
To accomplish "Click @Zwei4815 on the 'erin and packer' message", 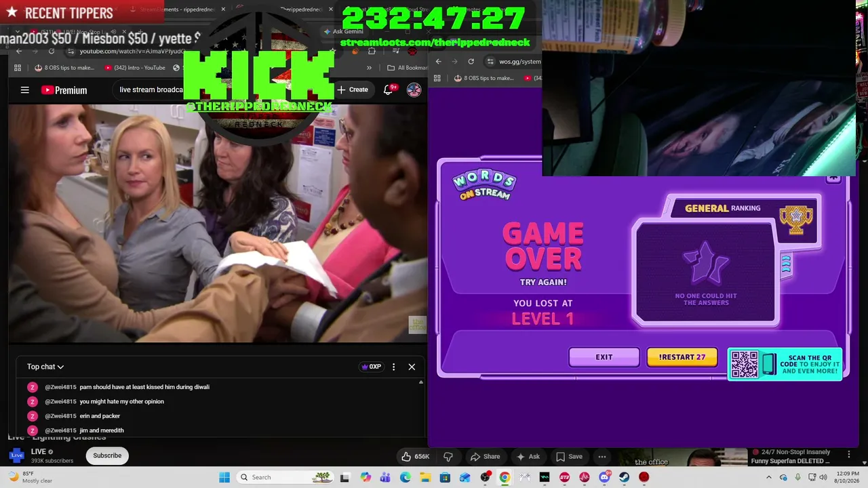I will 60,416.
